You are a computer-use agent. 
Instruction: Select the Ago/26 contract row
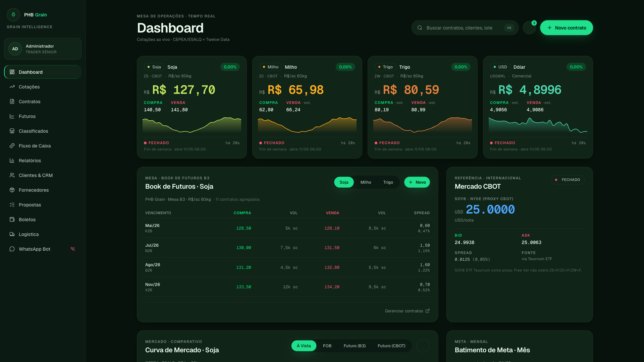click(x=287, y=267)
